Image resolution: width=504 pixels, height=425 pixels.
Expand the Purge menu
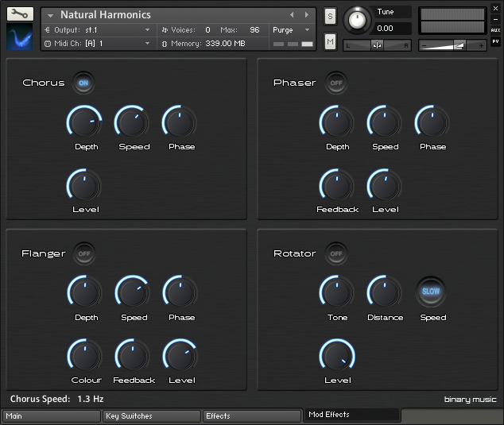pyautogui.click(x=291, y=30)
